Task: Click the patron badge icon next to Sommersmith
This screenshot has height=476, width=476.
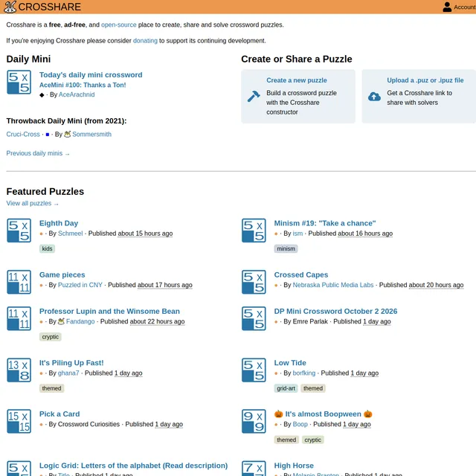Action: [x=68, y=134]
